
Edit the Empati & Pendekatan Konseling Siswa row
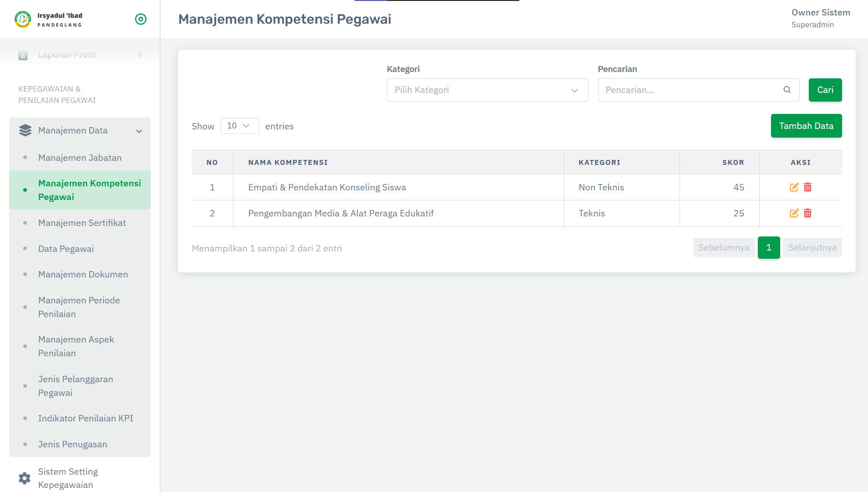pos(794,187)
